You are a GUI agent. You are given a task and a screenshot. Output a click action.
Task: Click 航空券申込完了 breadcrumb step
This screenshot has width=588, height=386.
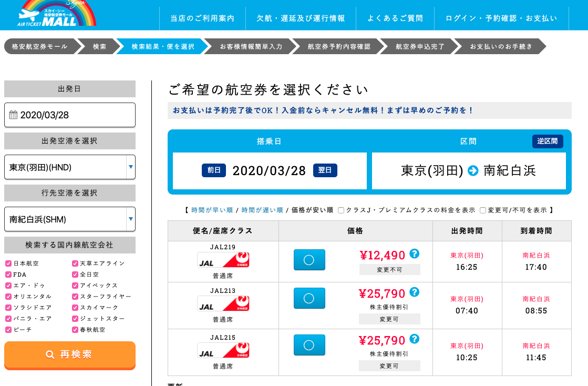pyautogui.click(x=420, y=46)
